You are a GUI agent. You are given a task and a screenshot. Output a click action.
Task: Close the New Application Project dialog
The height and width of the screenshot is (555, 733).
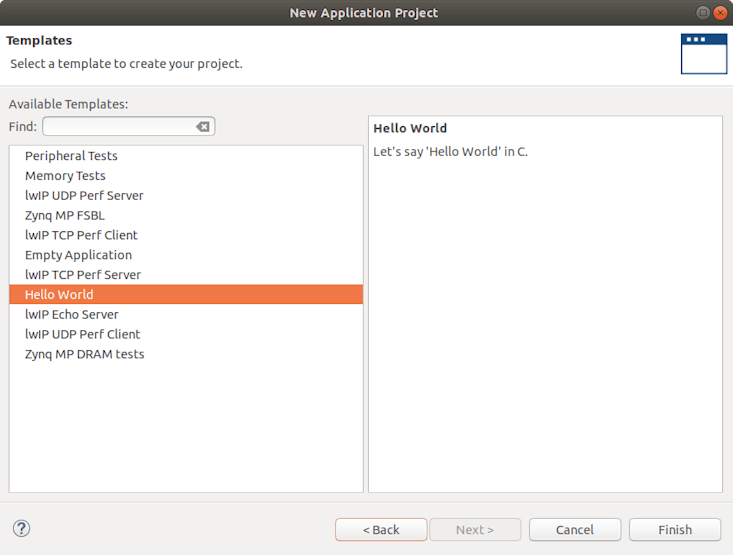pyautogui.click(x=719, y=13)
